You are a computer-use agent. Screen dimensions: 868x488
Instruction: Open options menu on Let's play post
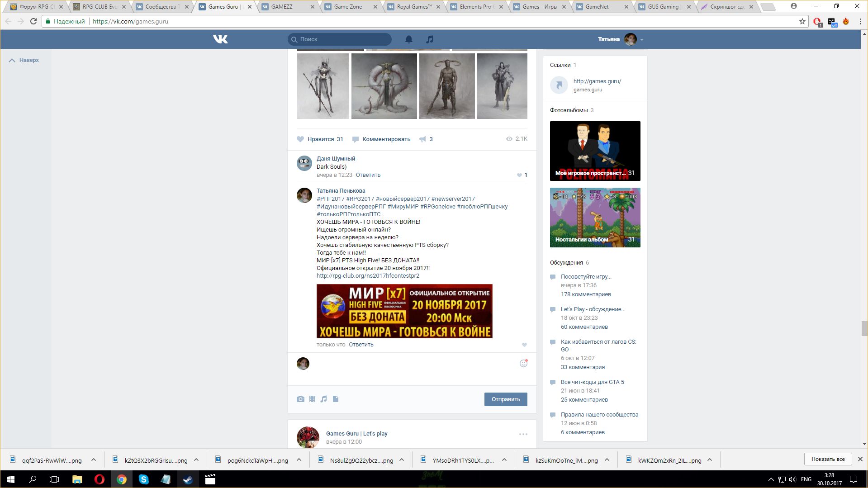pos(523,434)
